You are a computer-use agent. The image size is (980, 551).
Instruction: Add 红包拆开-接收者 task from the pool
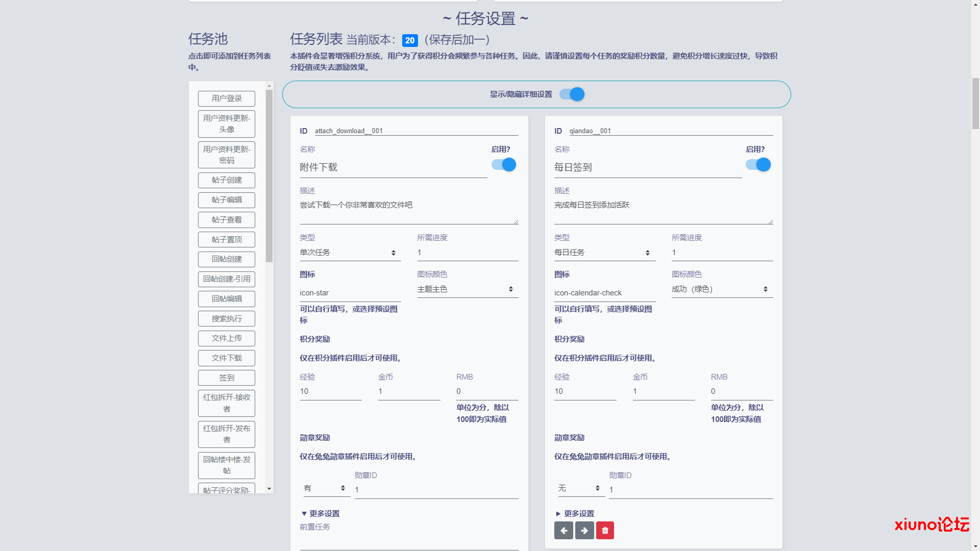click(227, 403)
